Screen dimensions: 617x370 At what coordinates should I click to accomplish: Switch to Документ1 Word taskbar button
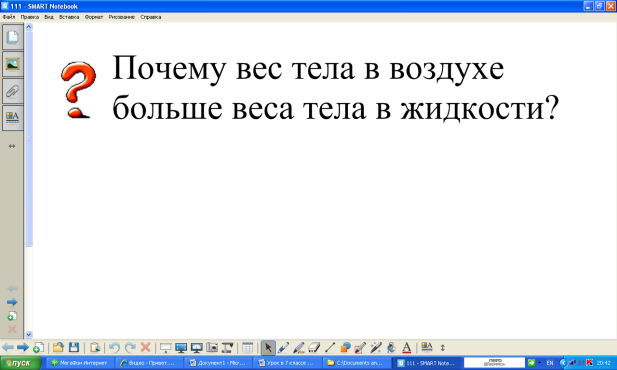[218, 363]
